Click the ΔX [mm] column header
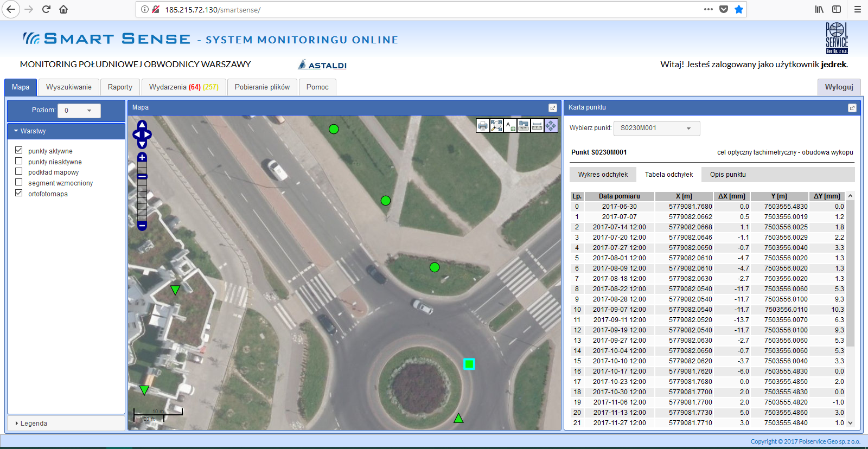The image size is (868, 449). coord(732,196)
